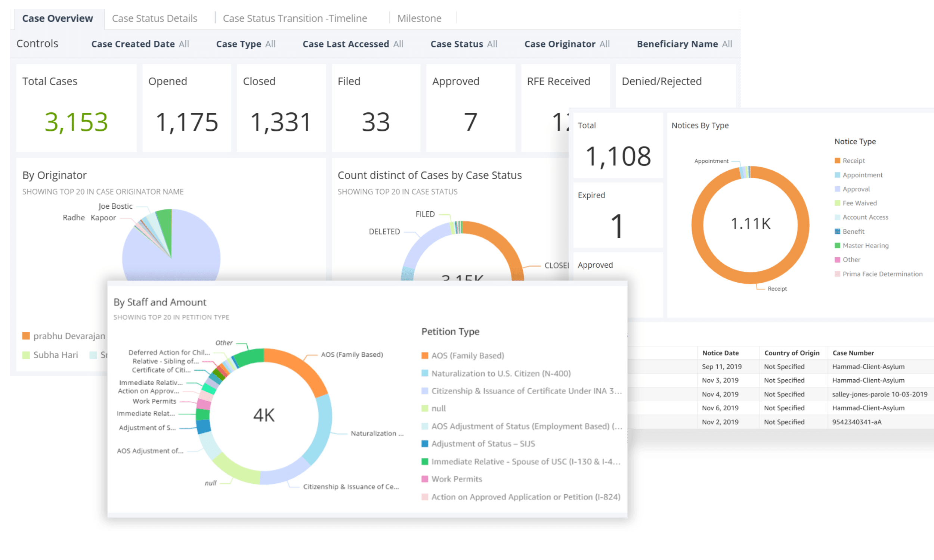The width and height of the screenshot is (934, 560).
Task: Click the Appointment legend color swatch
Action: coord(837,175)
